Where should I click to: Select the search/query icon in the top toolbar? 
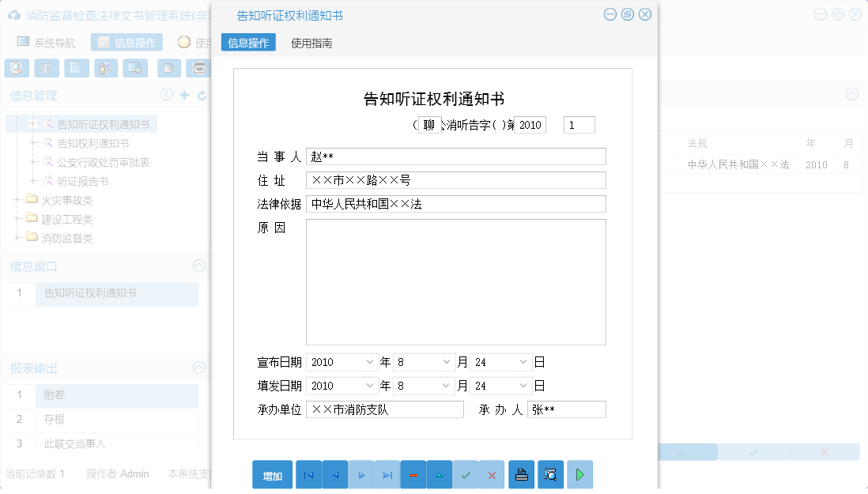click(16, 68)
